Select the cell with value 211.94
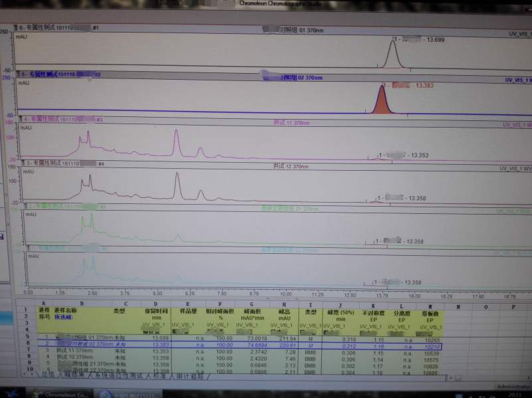This screenshot has height=398, width=532. (x=284, y=339)
